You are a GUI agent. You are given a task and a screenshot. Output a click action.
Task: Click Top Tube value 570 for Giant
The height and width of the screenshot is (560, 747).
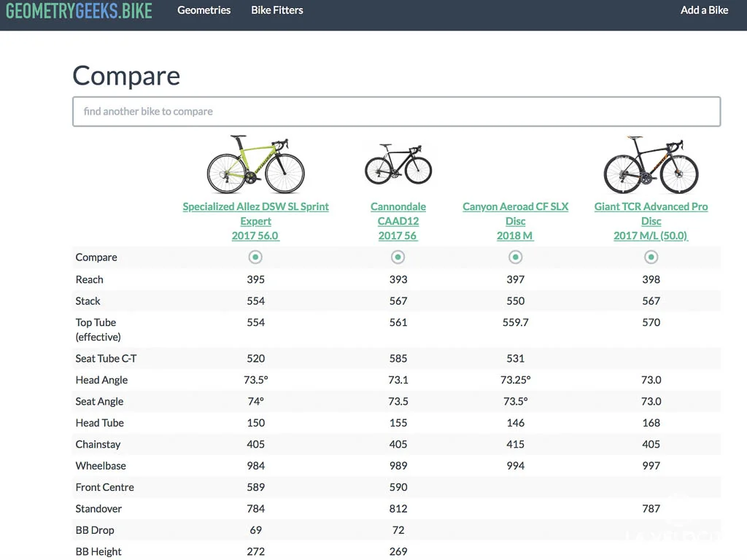(x=651, y=322)
